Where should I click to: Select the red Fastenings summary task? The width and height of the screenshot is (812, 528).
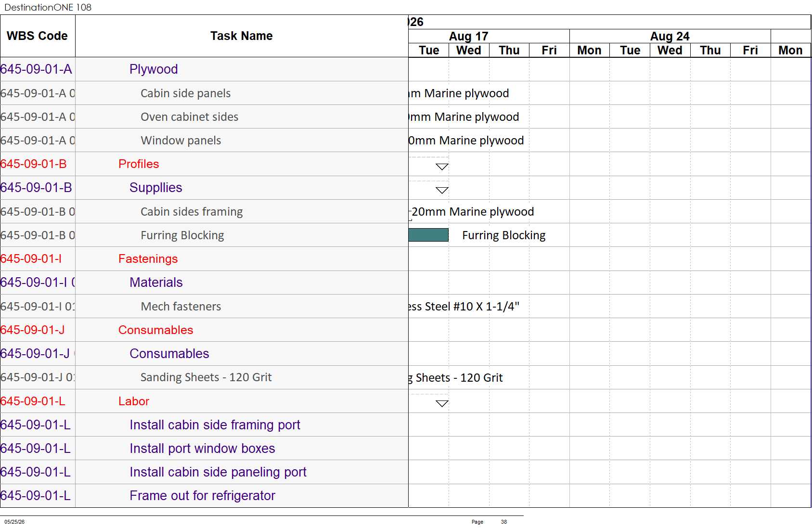click(148, 259)
